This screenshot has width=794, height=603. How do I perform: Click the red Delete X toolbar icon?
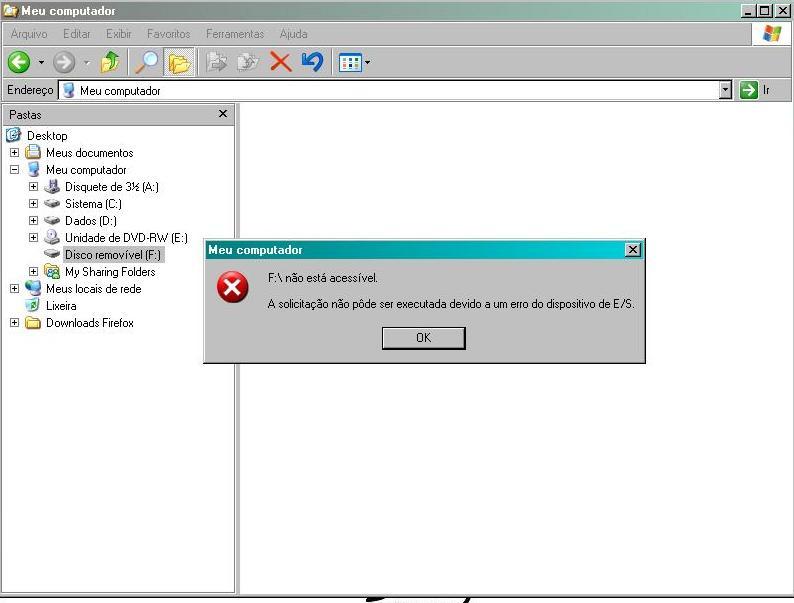[281, 62]
